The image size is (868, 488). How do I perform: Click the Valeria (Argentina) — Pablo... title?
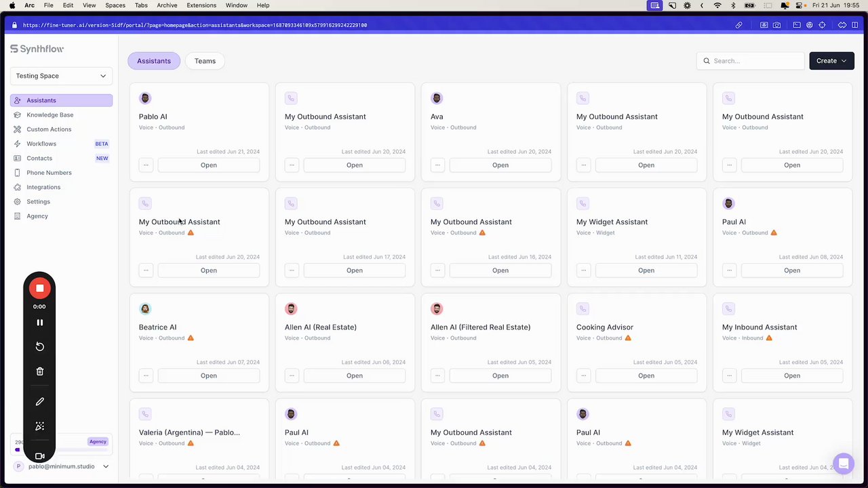pos(189,432)
